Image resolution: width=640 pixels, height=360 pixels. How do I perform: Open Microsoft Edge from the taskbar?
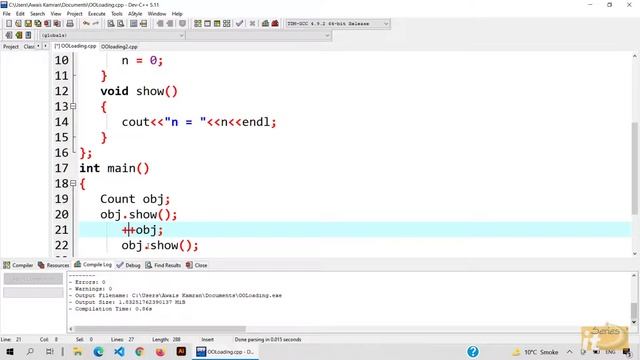click(x=98, y=351)
